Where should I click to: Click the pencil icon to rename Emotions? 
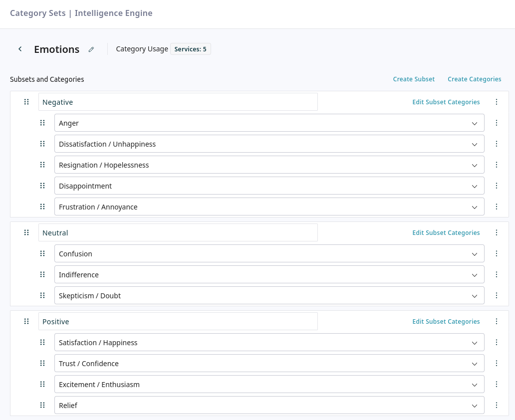91,49
